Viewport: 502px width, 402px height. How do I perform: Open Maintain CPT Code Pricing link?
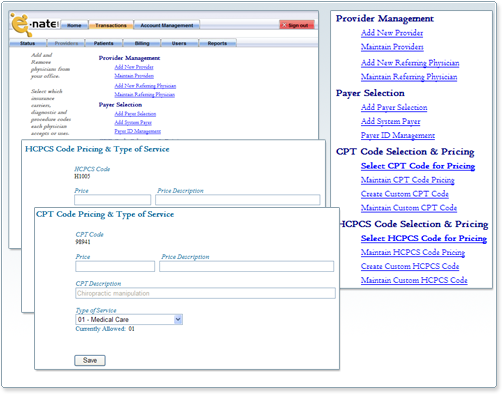coord(408,180)
